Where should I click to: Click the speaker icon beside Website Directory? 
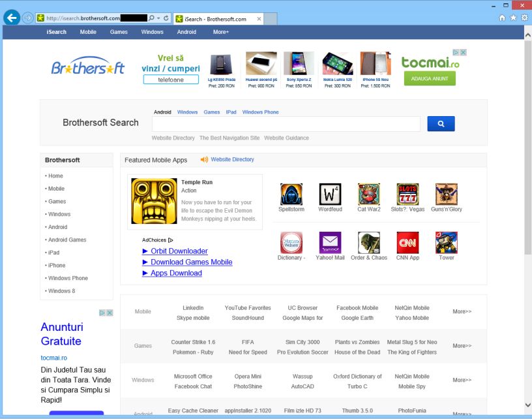pyautogui.click(x=204, y=160)
